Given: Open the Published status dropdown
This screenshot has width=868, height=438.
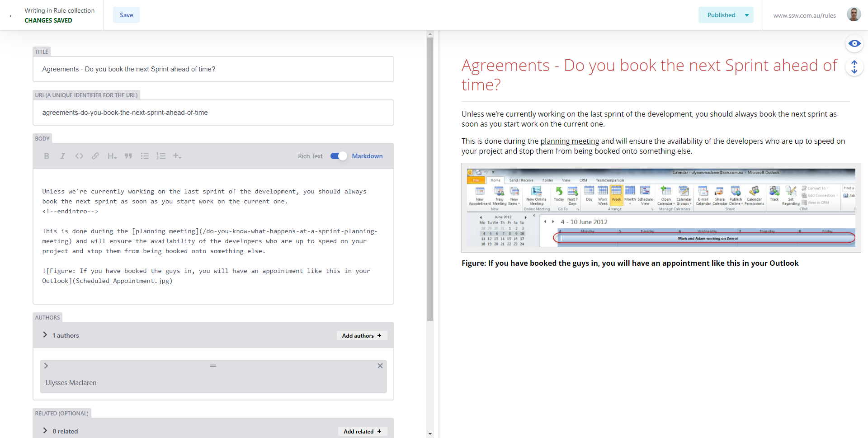Looking at the screenshot, I should point(726,15).
